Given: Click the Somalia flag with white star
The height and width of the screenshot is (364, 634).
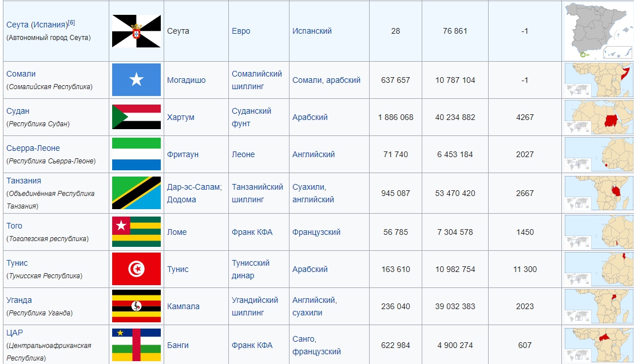Looking at the screenshot, I should tap(136, 80).
